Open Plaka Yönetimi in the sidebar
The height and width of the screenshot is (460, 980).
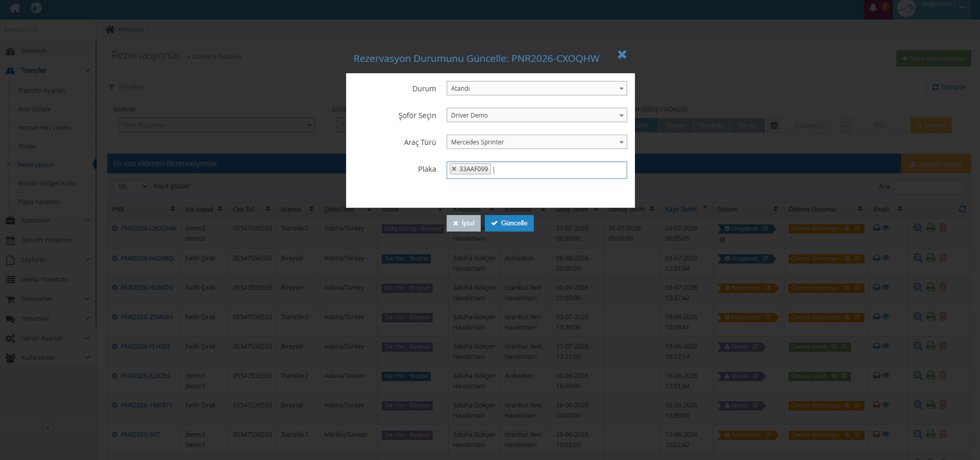(39, 202)
